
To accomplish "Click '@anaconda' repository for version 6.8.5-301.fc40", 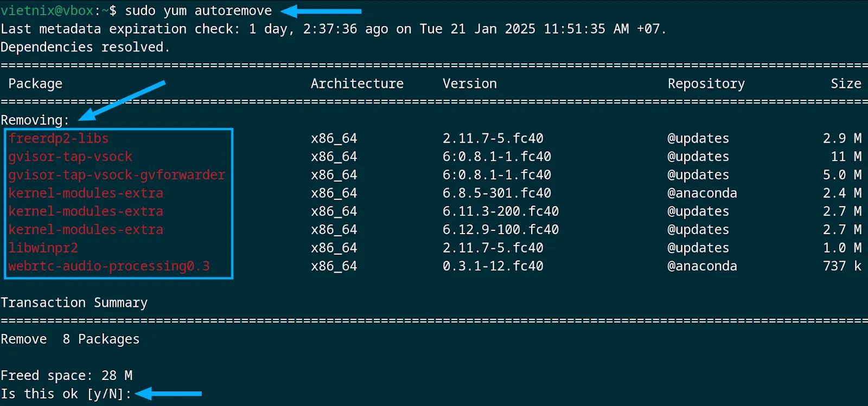I will click(x=702, y=193).
